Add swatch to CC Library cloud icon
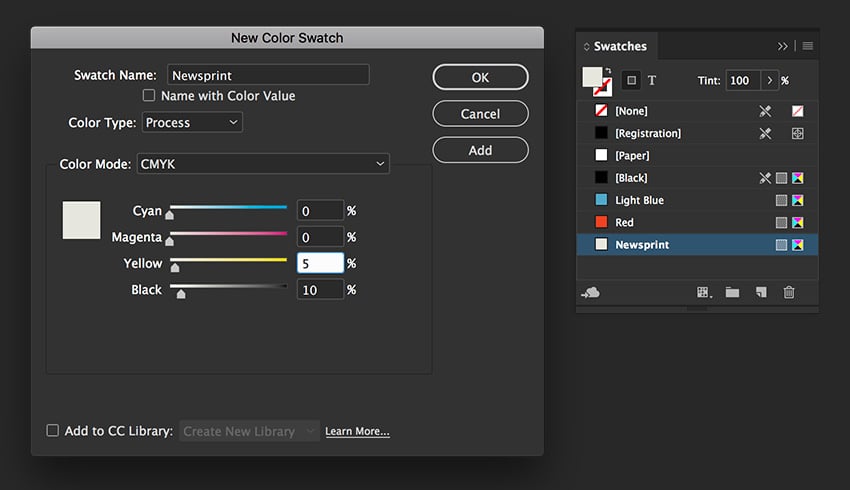Image resolution: width=850 pixels, height=490 pixels. pyautogui.click(x=590, y=293)
